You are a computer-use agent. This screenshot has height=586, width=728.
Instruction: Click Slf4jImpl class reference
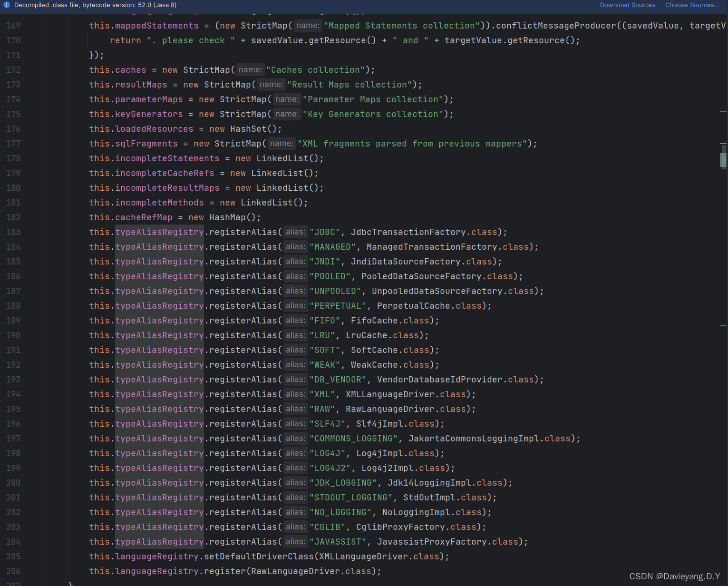click(379, 424)
